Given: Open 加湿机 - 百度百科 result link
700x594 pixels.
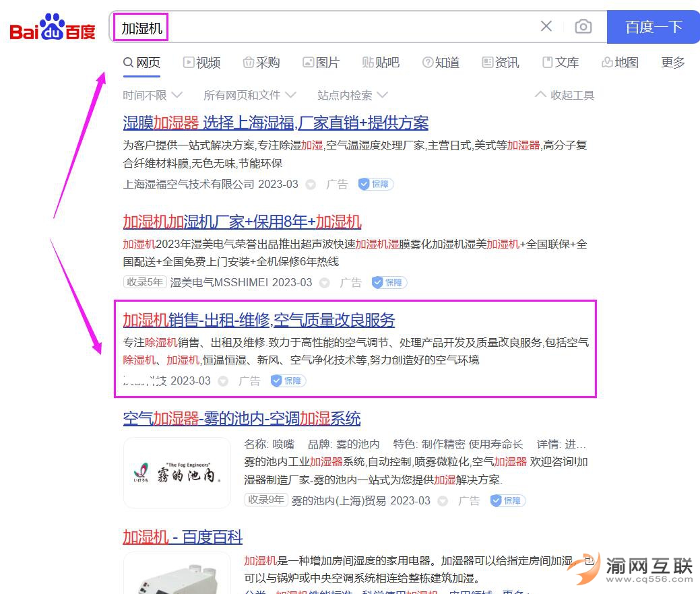Looking at the screenshot, I should (x=182, y=537).
